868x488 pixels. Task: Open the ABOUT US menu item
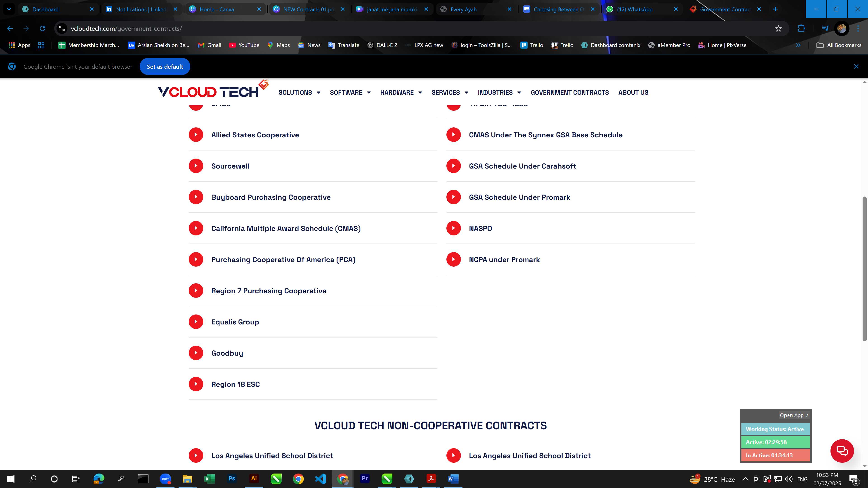tap(633, 92)
